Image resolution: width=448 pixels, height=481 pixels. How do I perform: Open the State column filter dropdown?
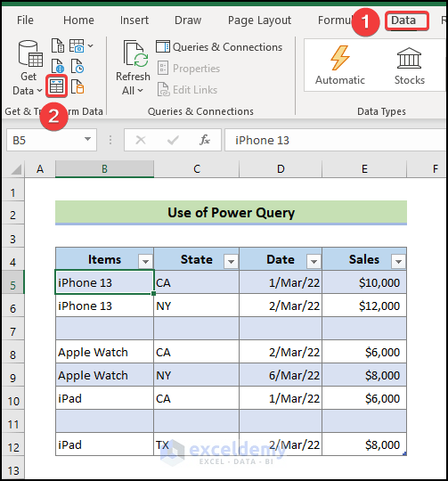coord(231,261)
